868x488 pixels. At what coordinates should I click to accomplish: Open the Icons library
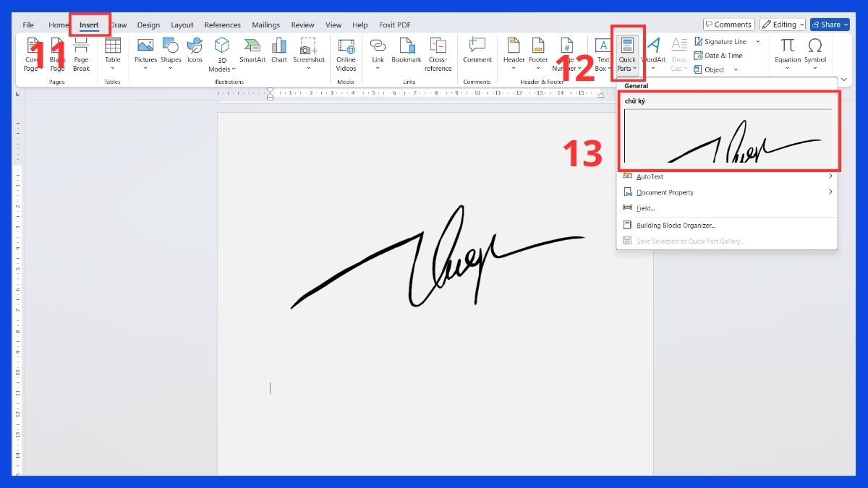195,51
